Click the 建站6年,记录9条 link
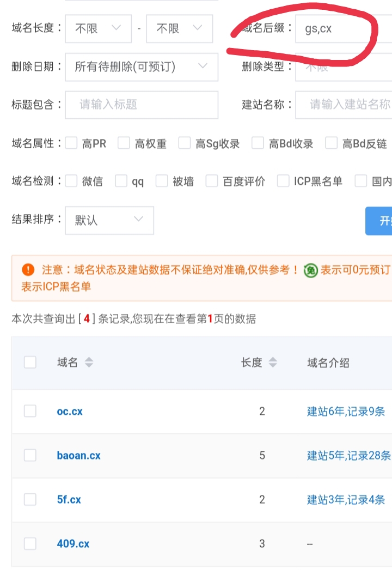 pos(346,412)
